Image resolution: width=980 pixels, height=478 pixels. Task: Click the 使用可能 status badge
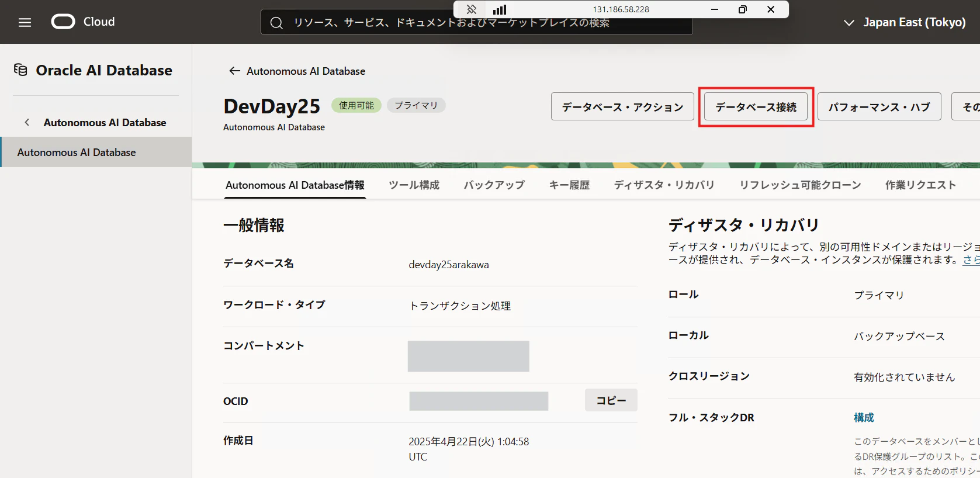point(356,105)
